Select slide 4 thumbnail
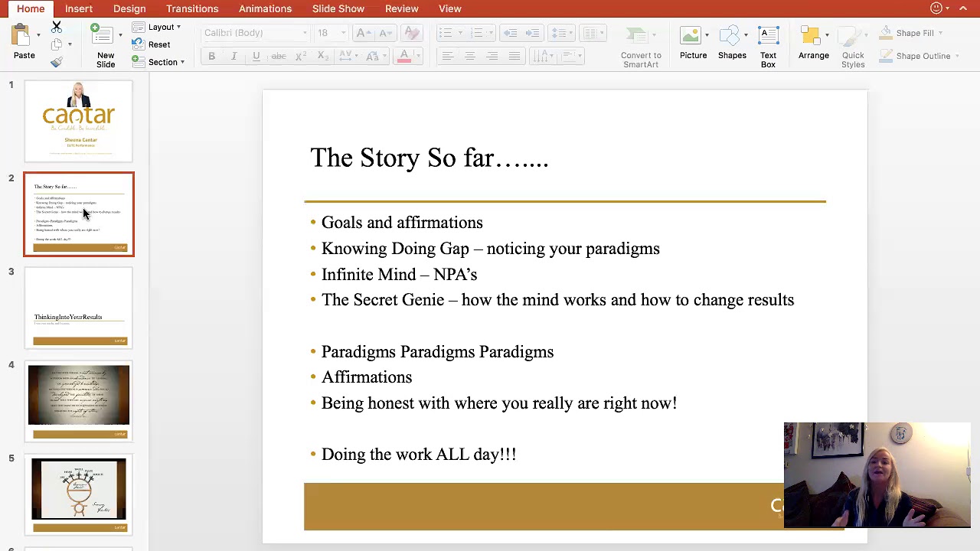Image resolution: width=980 pixels, height=551 pixels. coord(79,401)
